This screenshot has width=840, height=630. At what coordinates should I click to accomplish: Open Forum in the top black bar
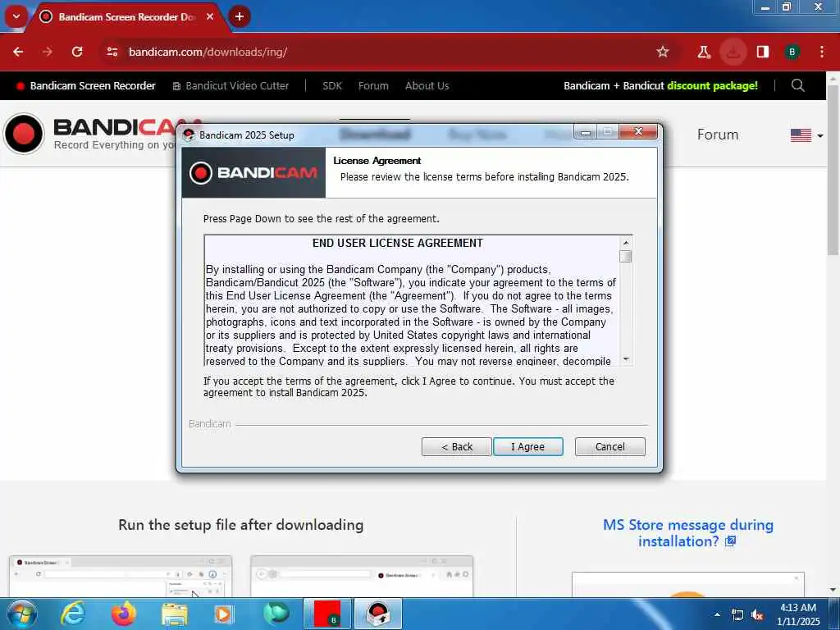point(373,85)
